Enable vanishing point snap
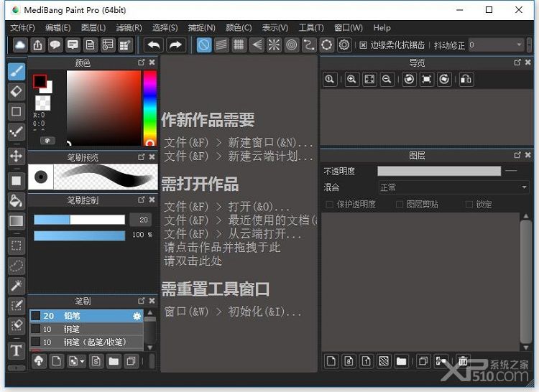Viewport: 539px width, 392px height. tap(257, 45)
